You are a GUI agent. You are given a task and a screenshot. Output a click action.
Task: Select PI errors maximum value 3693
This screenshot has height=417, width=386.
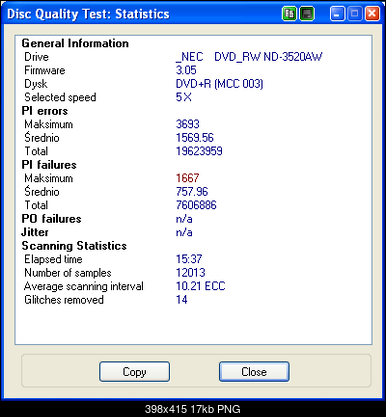pyautogui.click(x=188, y=124)
